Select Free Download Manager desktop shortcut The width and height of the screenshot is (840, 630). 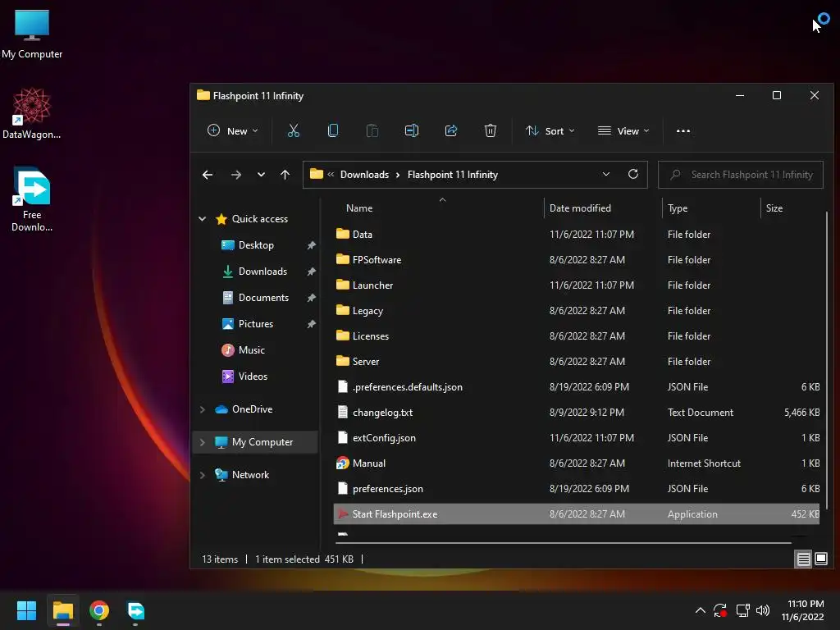pyautogui.click(x=32, y=199)
